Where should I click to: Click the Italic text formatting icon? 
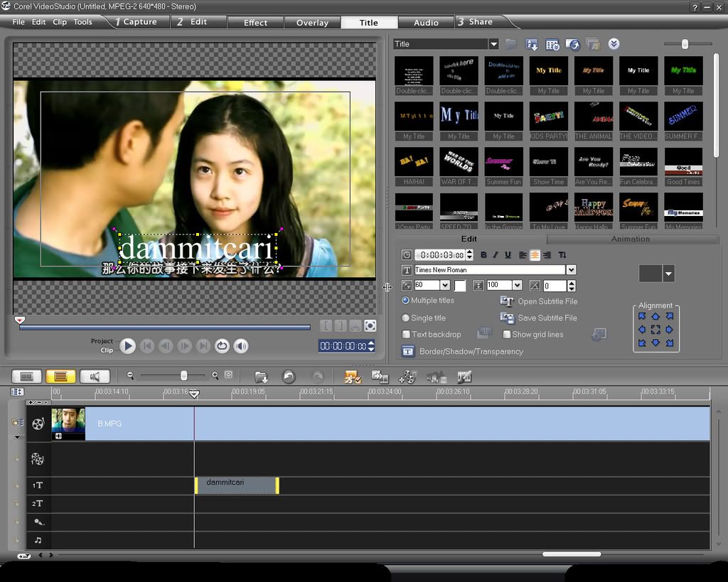tap(496, 255)
